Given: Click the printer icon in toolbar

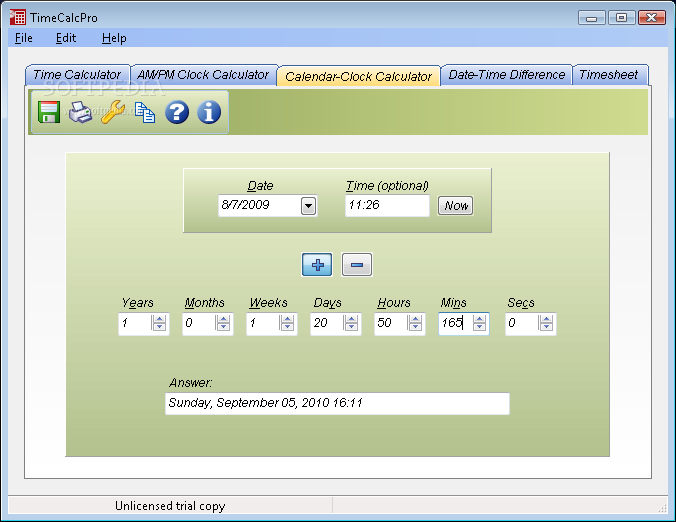Looking at the screenshot, I should (80, 112).
